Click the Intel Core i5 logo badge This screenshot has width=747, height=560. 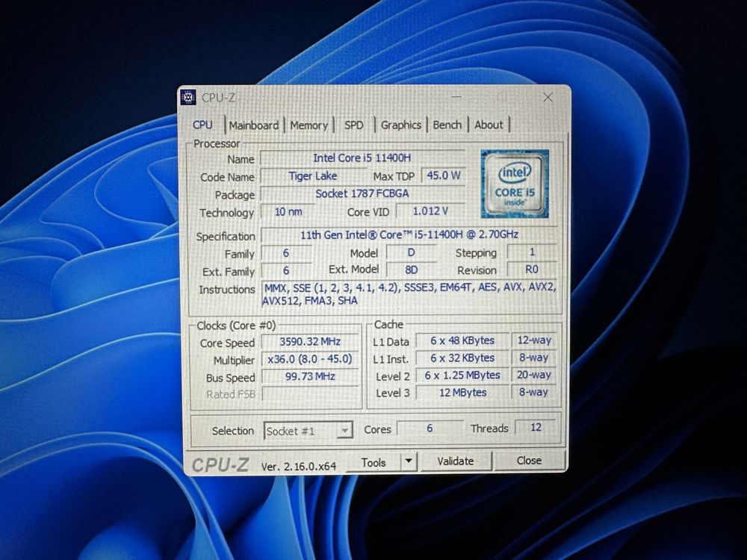pyautogui.click(x=515, y=184)
